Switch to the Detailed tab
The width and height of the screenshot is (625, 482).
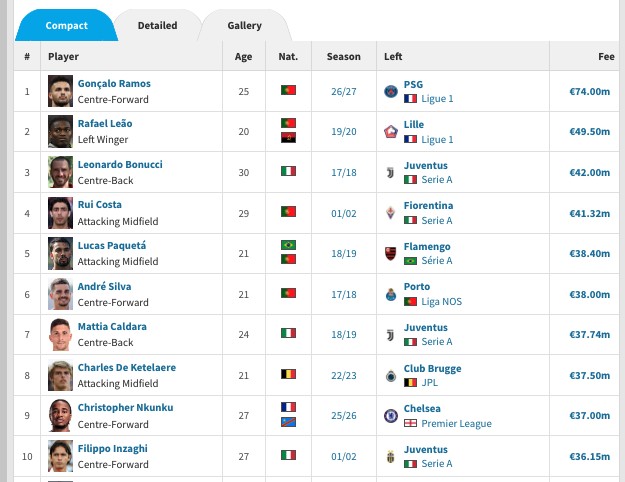[x=157, y=26]
